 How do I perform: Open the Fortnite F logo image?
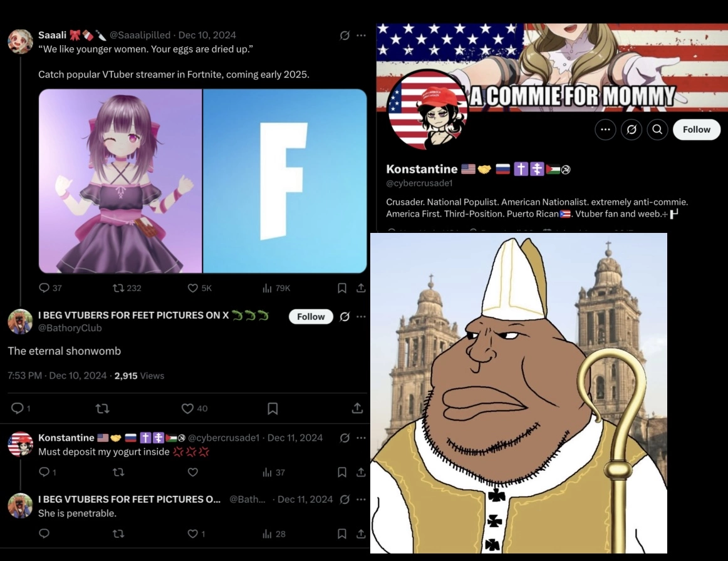284,181
